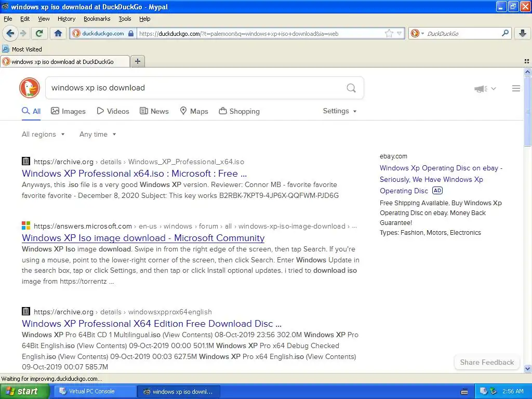This screenshot has height=399, width=532.
Task: Expand the All regions filter
Action: click(x=43, y=135)
